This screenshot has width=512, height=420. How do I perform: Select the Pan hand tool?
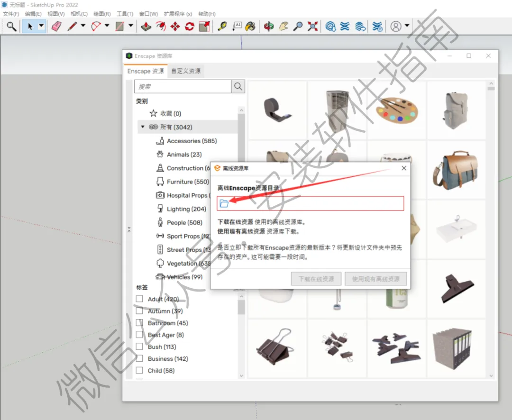(x=283, y=27)
